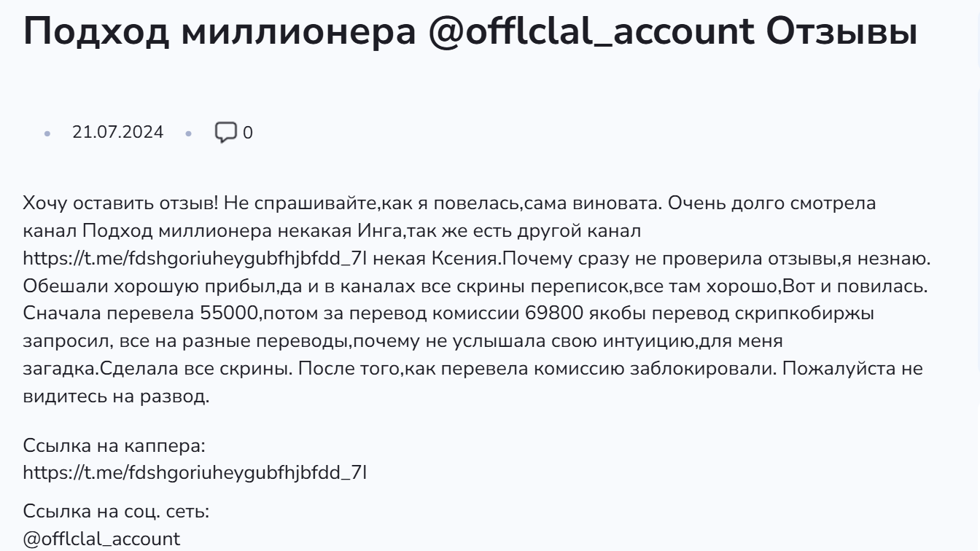980x551 pixels.
Task: Click the publication date 21.07.2024
Action: (x=117, y=132)
